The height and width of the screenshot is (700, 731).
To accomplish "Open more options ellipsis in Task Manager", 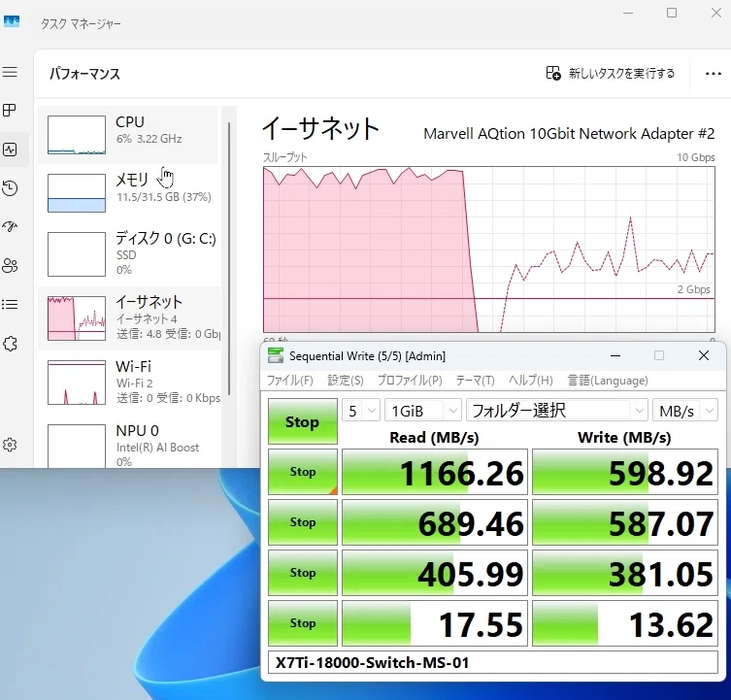I will click(713, 74).
